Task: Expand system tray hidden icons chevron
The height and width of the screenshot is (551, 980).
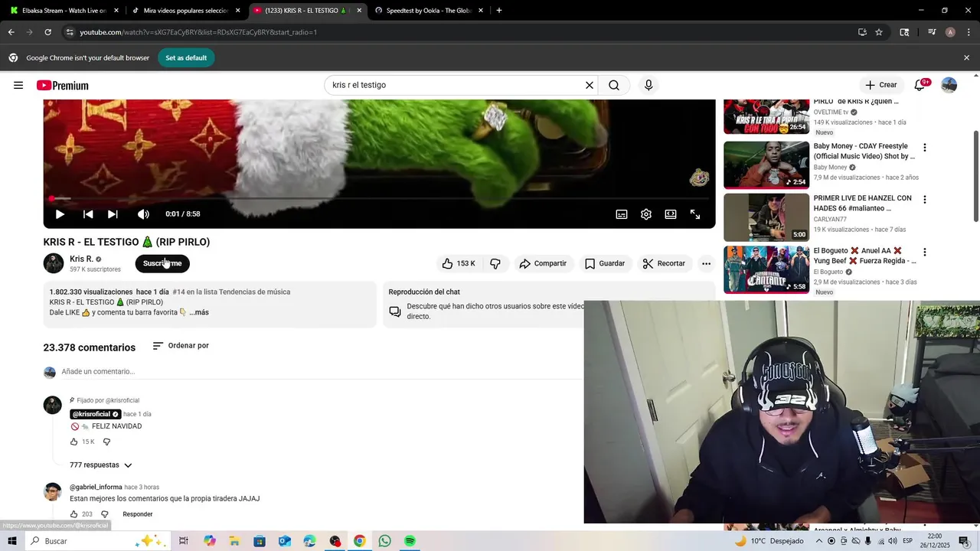Action: pos(819,541)
